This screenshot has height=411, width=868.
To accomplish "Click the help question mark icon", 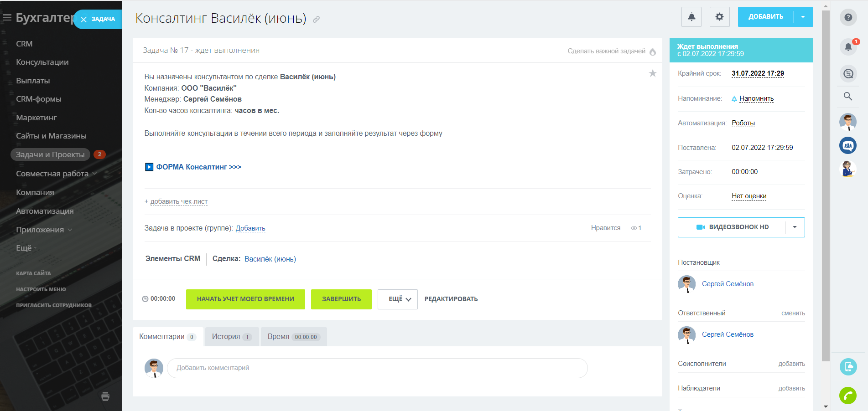I will (x=848, y=17).
